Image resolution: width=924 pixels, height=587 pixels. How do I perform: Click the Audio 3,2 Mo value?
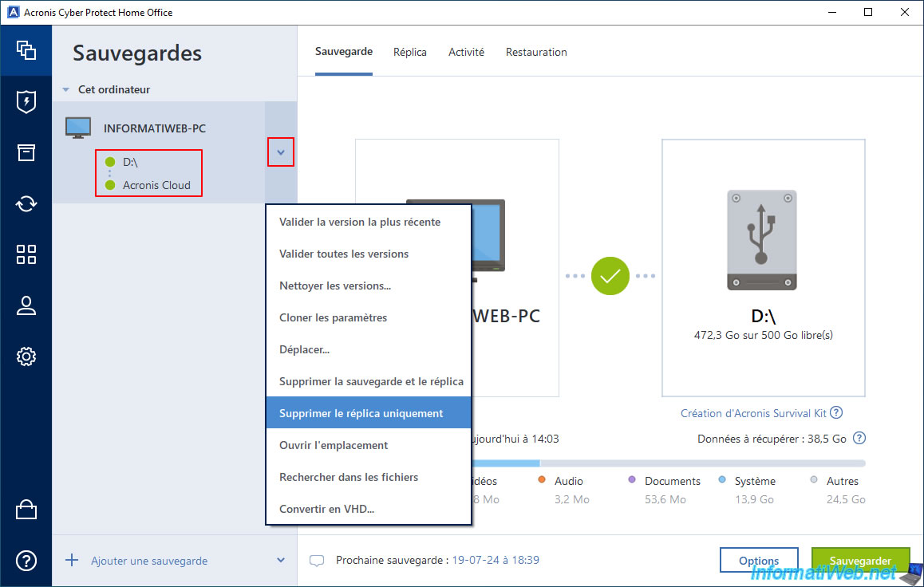click(571, 499)
